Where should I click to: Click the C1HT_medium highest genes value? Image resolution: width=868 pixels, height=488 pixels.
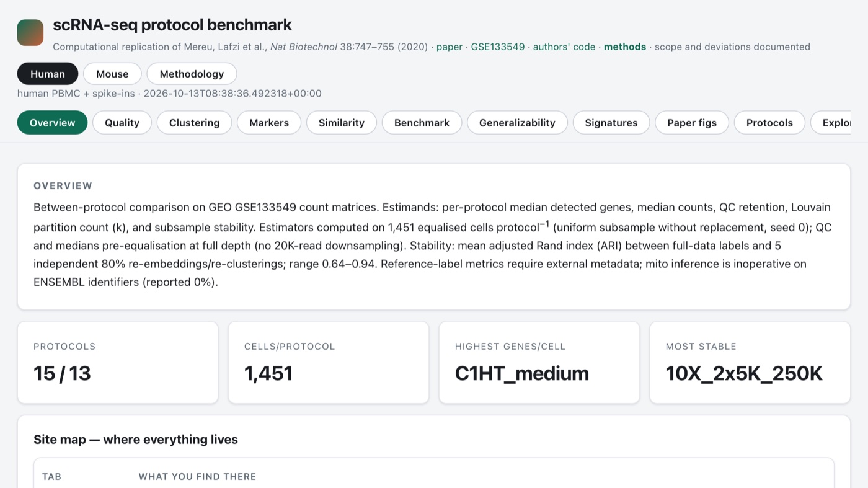[522, 373]
